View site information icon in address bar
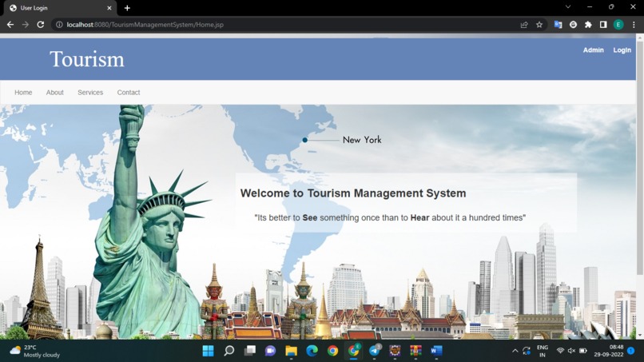The width and height of the screenshot is (644, 362). [x=59, y=25]
